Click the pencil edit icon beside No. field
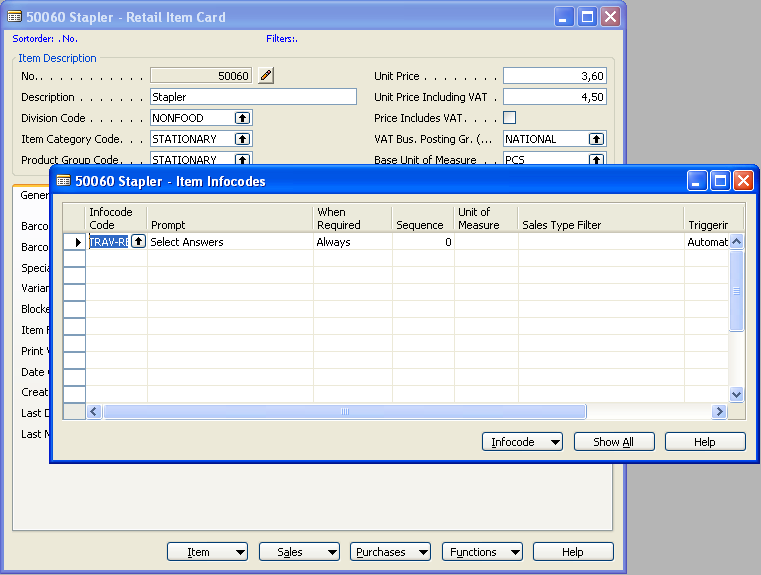This screenshot has height=575, width=761. pos(265,76)
